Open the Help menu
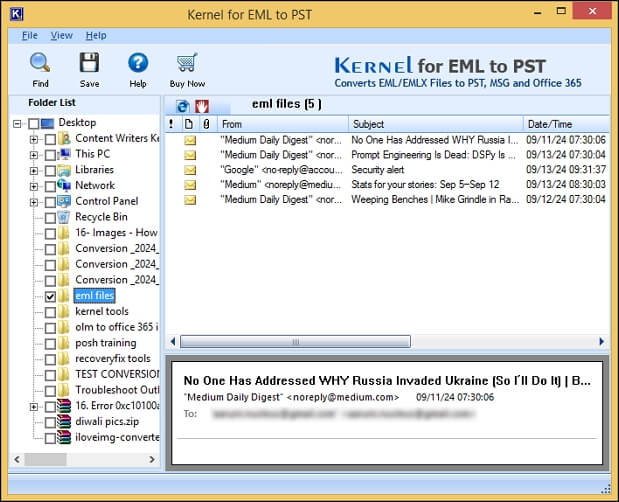This screenshot has height=502, width=619. [96, 36]
